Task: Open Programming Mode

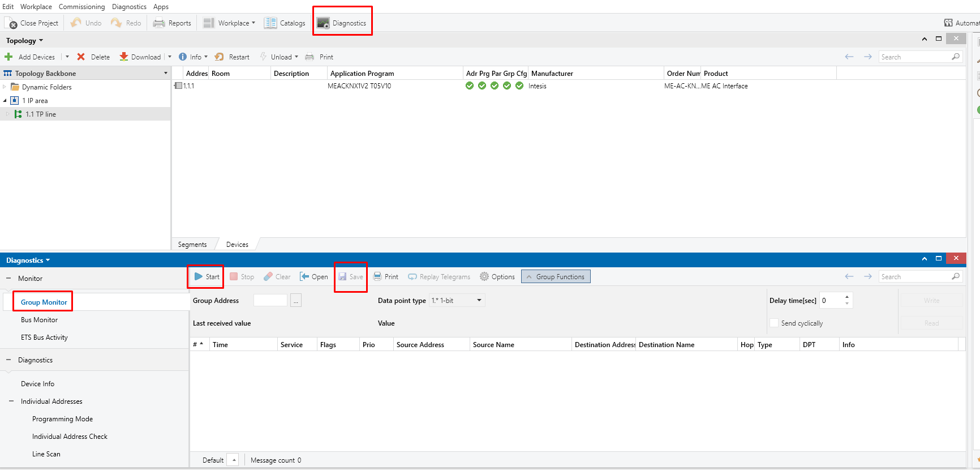Action: tap(63, 419)
